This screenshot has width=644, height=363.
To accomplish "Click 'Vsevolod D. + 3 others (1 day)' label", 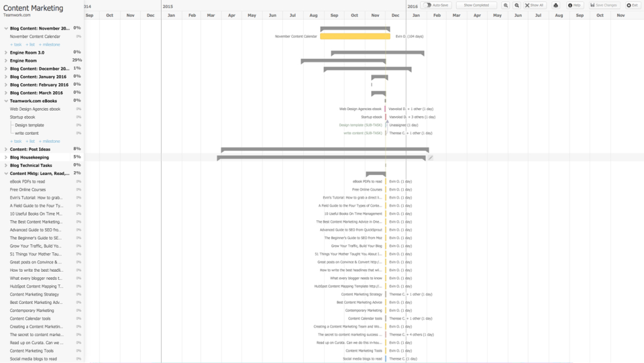I will [x=413, y=117].
